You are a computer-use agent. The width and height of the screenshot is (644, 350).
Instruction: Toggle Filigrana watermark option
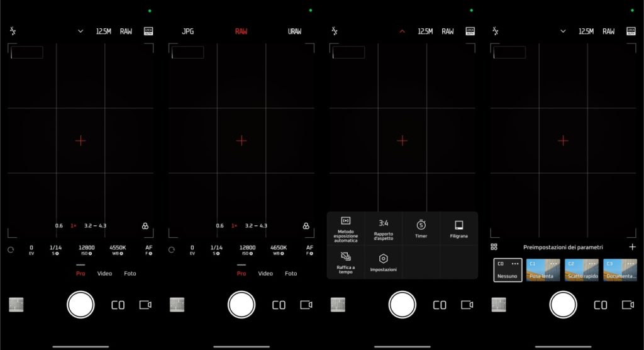click(458, 230)
